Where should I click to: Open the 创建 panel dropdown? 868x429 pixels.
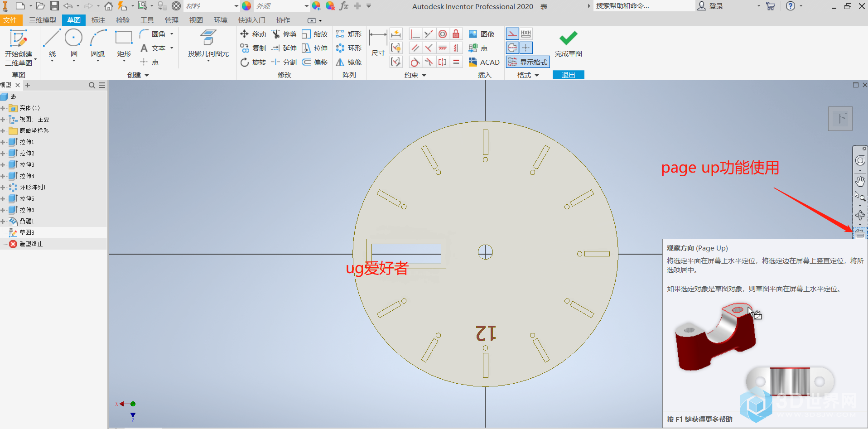138,75
